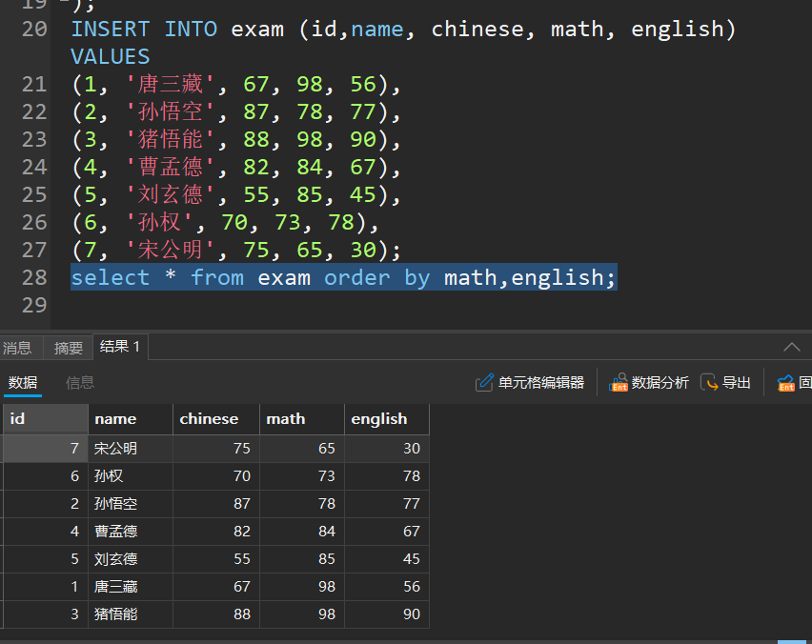
Task: Open the 信息 sub-tab
Action: 80,383
